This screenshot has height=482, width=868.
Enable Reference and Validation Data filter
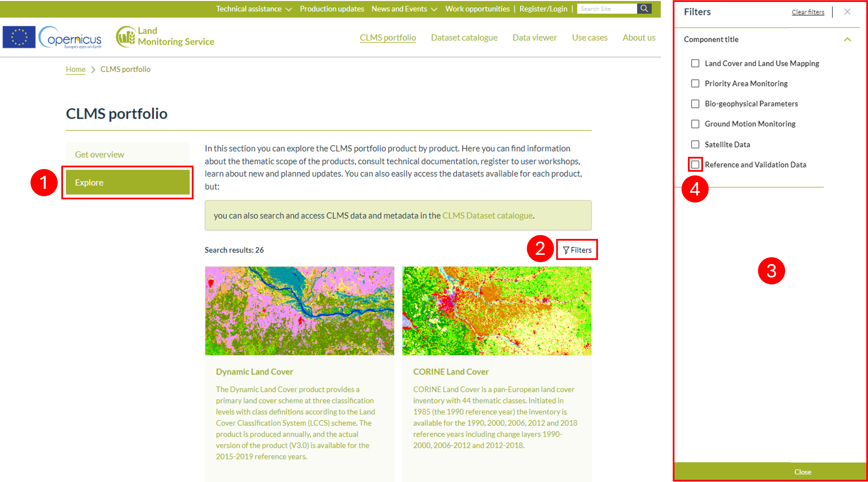click(x=695, y=165)
